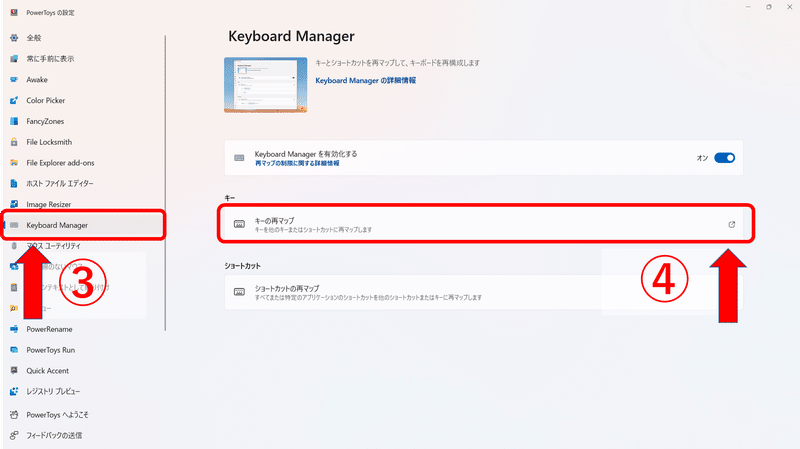800x449 pixels.
Task: Click the PowerToys へようこそ icon
Action: point(14,415)
